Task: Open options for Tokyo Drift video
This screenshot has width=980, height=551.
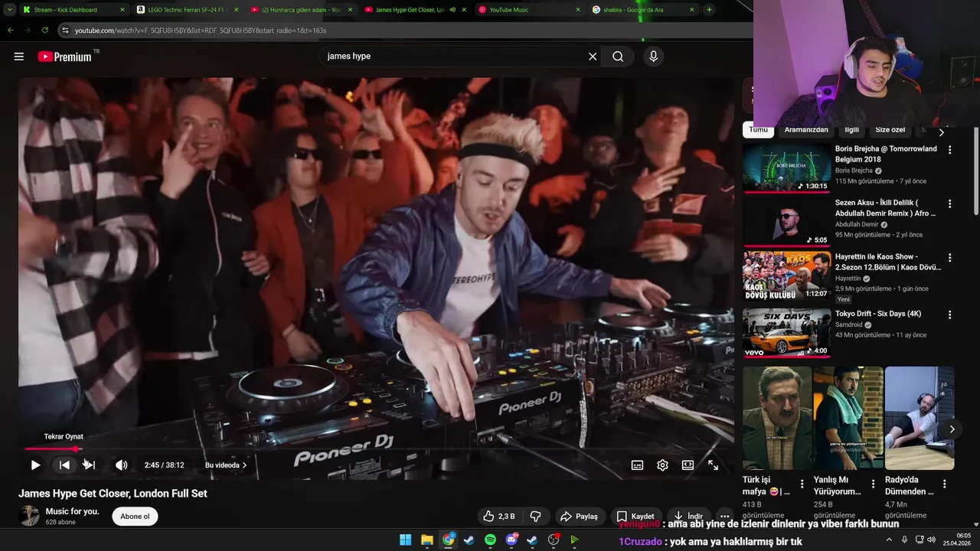Action: [x=949, y=315]
